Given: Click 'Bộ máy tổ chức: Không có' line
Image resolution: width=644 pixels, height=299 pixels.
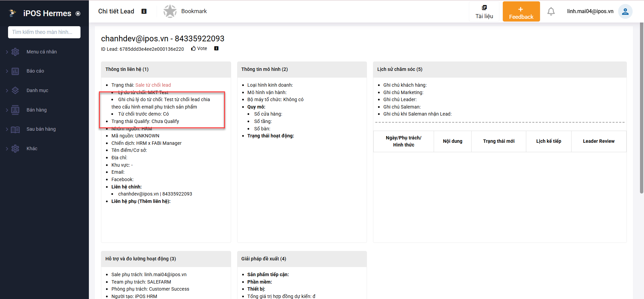Looking at the screenshot, I should (x=275, y=99).
